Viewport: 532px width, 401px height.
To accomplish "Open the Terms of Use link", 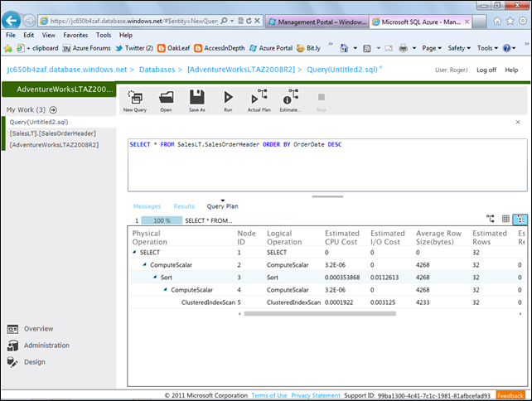I will (x=269, y=395).
